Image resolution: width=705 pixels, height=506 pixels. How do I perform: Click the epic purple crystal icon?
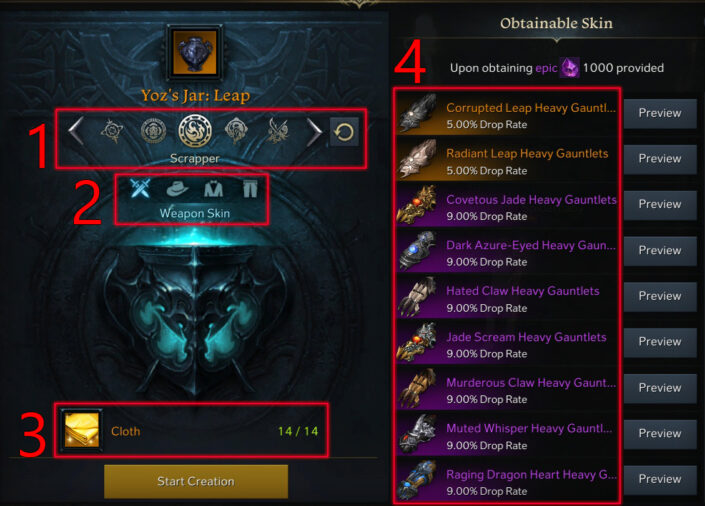[570, 68]
